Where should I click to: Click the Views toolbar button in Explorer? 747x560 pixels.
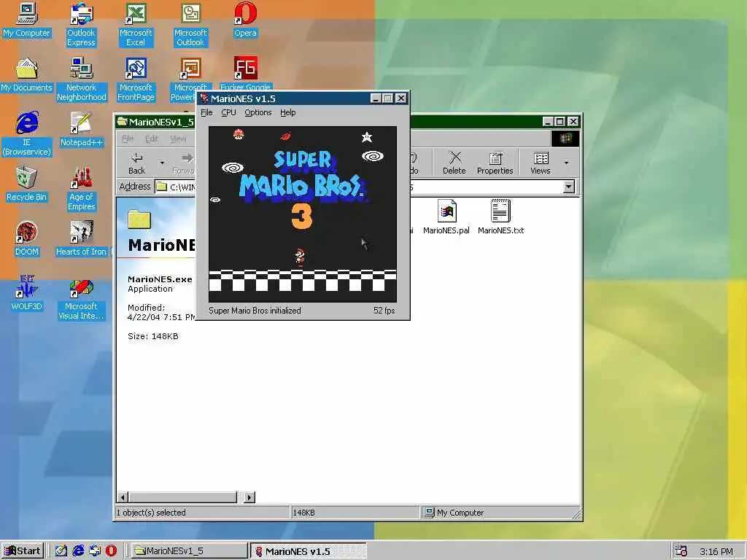(541, 163)
